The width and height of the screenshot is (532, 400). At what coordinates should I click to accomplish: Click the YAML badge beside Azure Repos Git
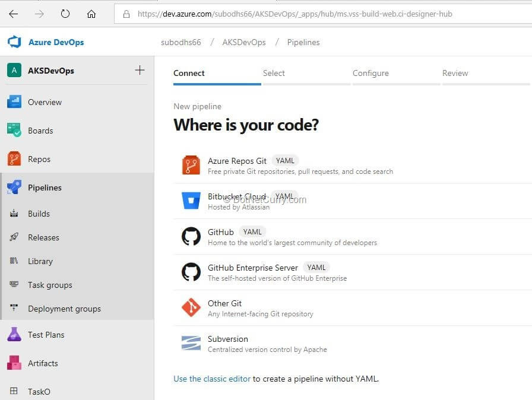click(285, 161)
